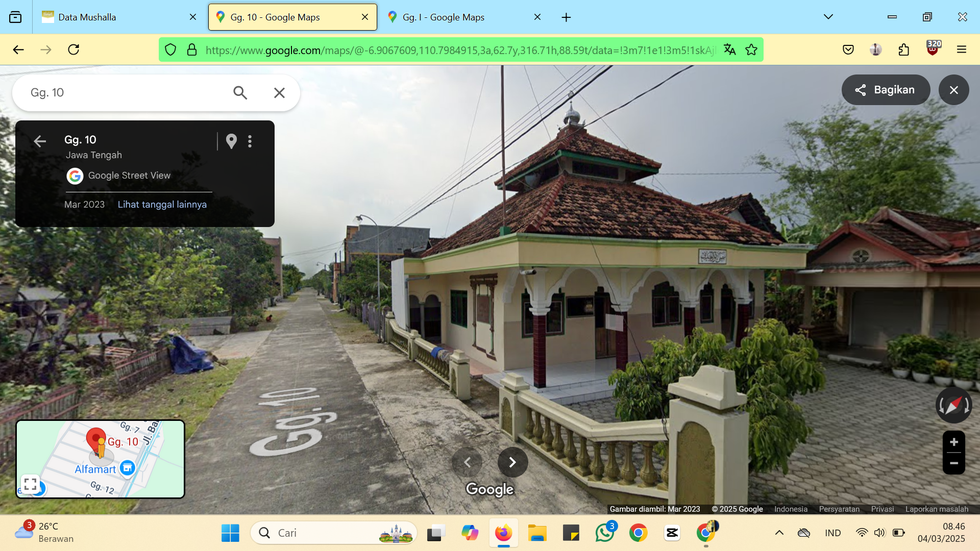Close Street View with the X button

(953, 90)
